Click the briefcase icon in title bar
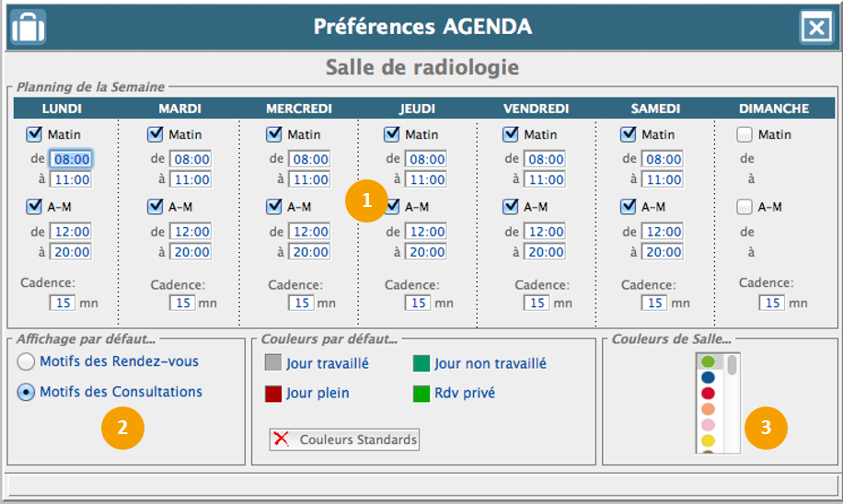 pos(28,27)
